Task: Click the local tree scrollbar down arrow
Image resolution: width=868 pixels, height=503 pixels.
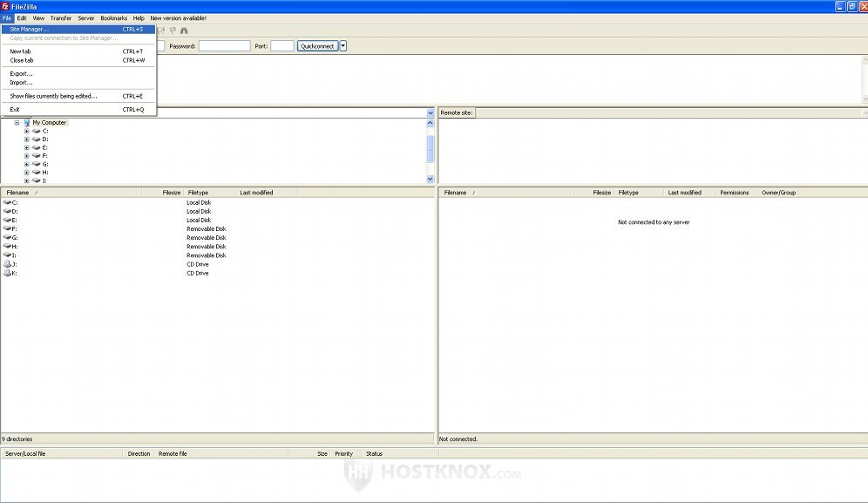Action: 431,179
